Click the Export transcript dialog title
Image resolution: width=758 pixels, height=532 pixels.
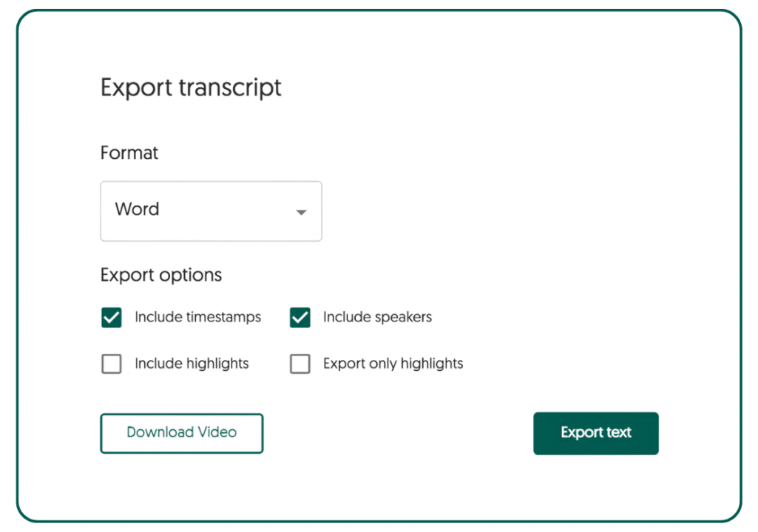coord(191,87)
